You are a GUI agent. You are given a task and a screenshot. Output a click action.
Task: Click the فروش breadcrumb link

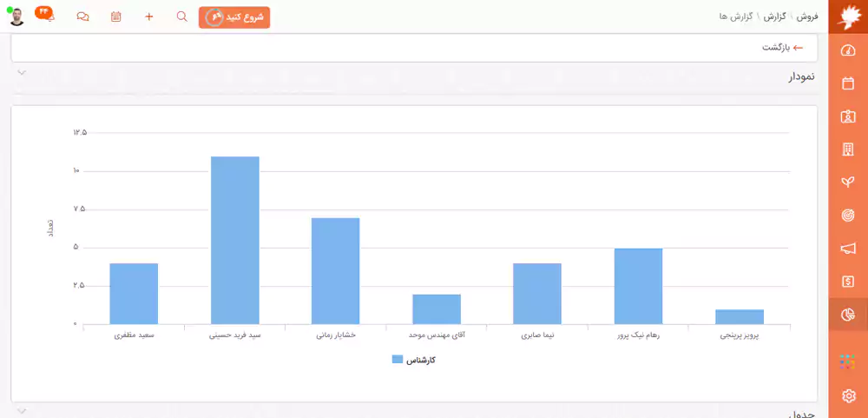(x=807, y=17)
